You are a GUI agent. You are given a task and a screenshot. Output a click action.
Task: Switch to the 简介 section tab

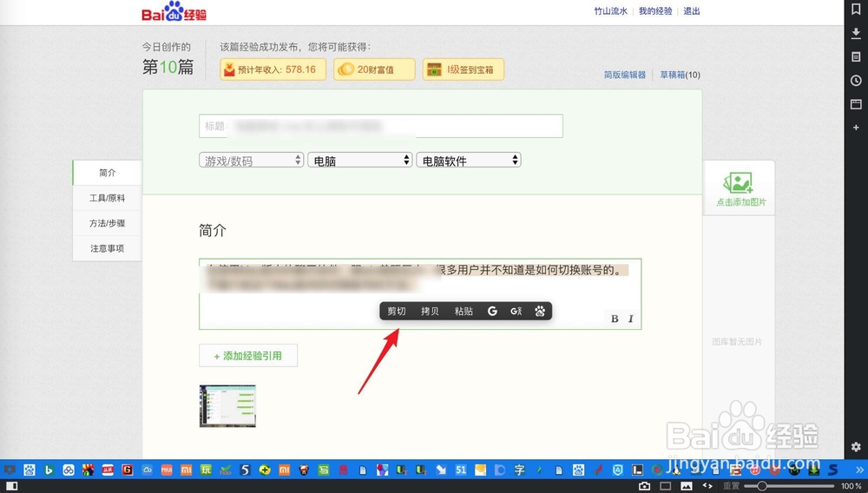pos(108,173)
